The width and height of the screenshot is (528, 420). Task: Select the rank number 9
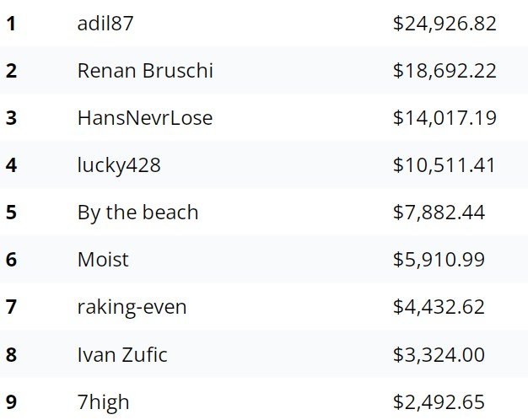pyautogui.click(x=11, y=402)
